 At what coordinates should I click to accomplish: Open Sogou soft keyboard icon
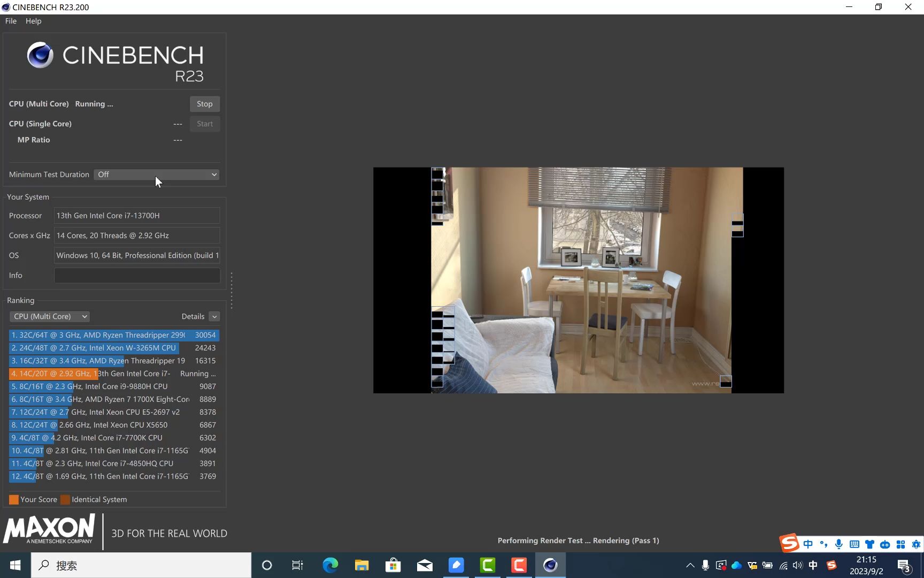pos(854,544)
